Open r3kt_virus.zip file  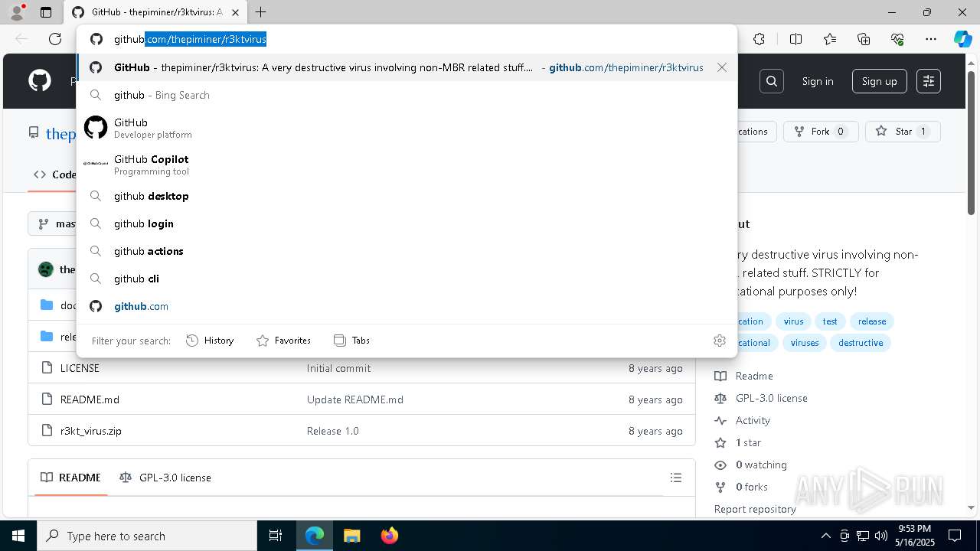91,431
